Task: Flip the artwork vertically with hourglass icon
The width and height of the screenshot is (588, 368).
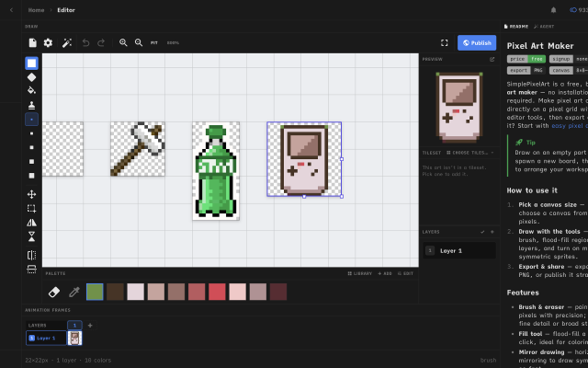Action: [x=31, y=236]
